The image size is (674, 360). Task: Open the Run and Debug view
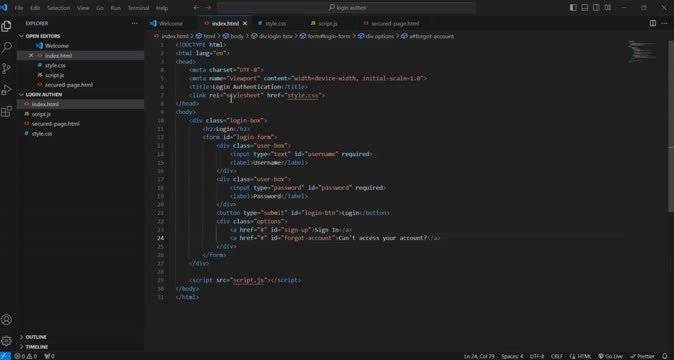coord(6,90)
